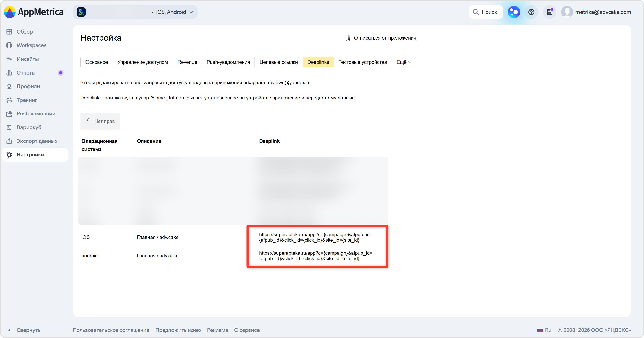Open the Тестовые устройства tab

pos(362,62)
